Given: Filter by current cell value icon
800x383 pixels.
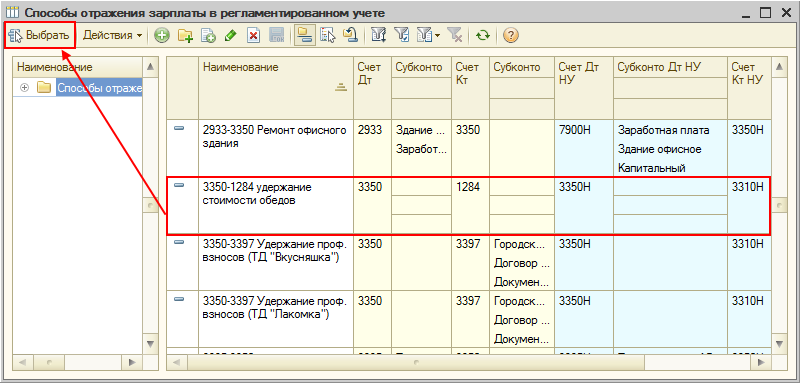Looking at the screenshot, I should (x=402, y=36).
